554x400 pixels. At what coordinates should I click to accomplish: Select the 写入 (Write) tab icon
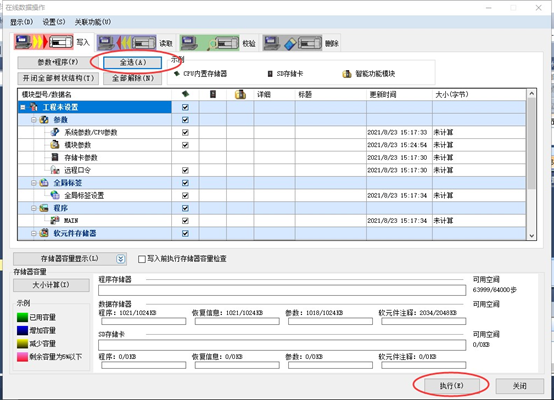44,42
